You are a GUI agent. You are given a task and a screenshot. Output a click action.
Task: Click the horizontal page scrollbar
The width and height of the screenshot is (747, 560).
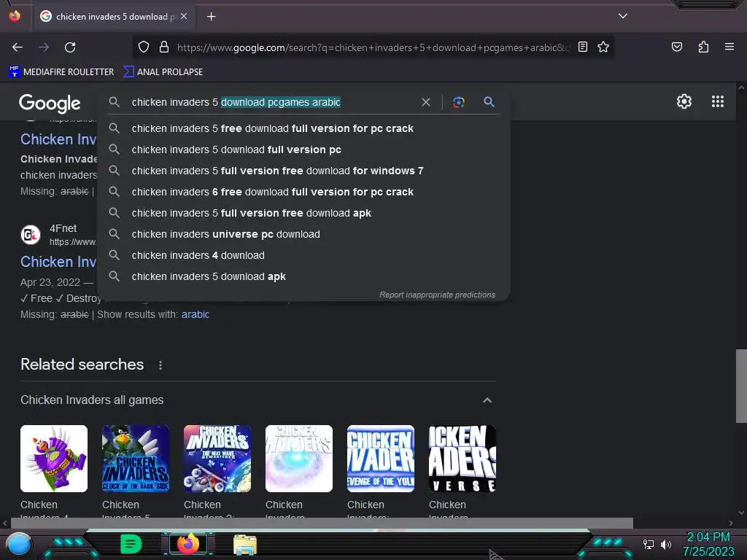pos(322,523)
